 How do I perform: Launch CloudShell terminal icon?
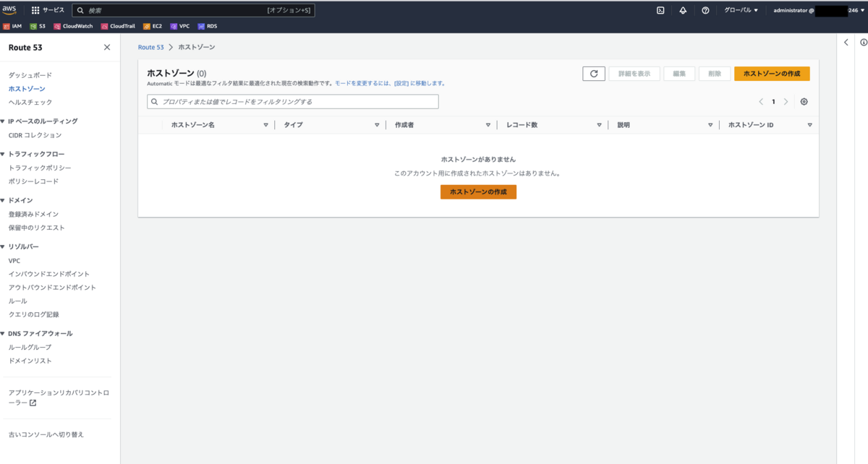660,11
